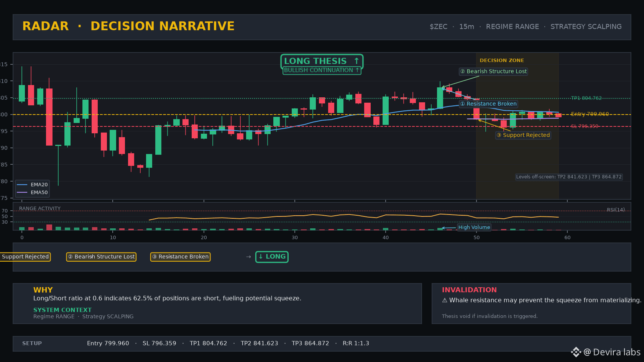Click the 15m timeframe in header

[467, 27]
